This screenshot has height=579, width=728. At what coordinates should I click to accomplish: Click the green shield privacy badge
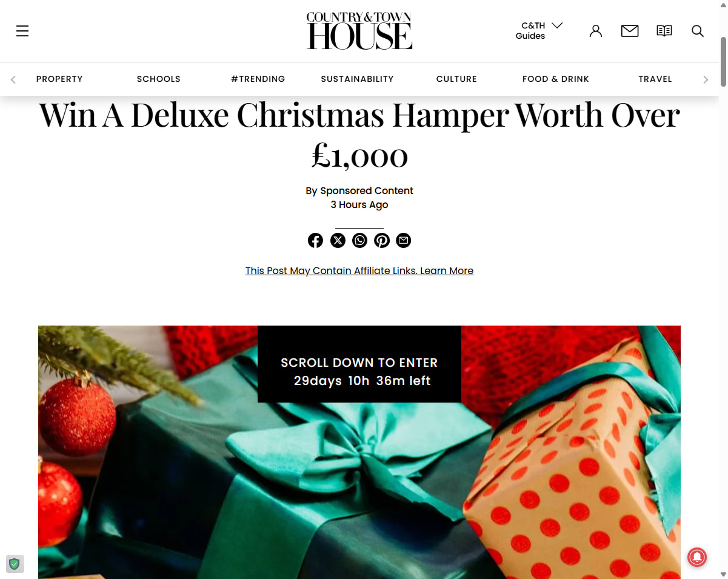pos(15,564)
